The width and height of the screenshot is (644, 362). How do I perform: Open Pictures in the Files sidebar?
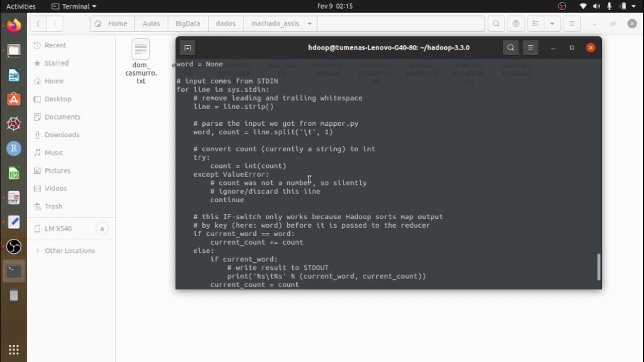pyautogui.click(x=71, y=170)
